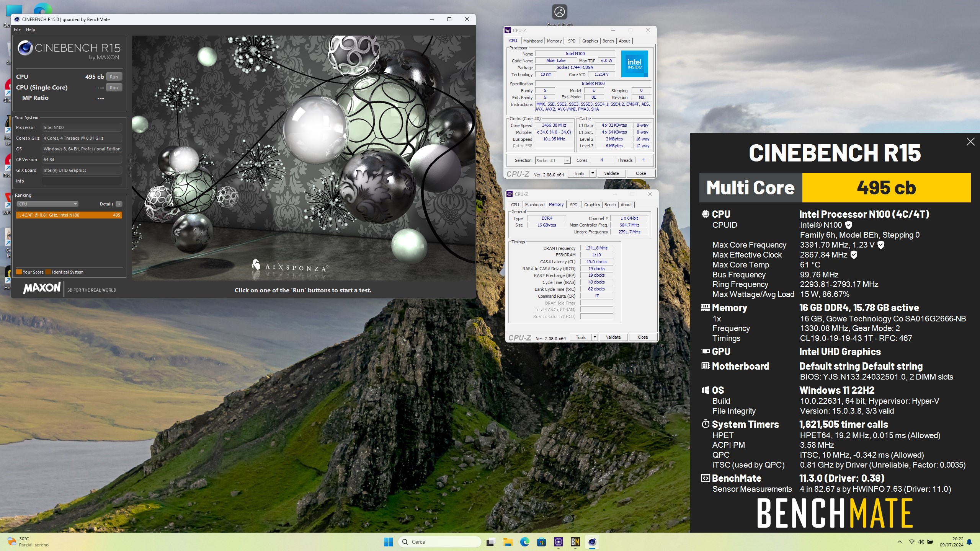Image resolution: width=980 pixels, height=551 pixels.
Task: Open Mainboard tab in lower CPU-Z window
Action: [x=535, y=205]
